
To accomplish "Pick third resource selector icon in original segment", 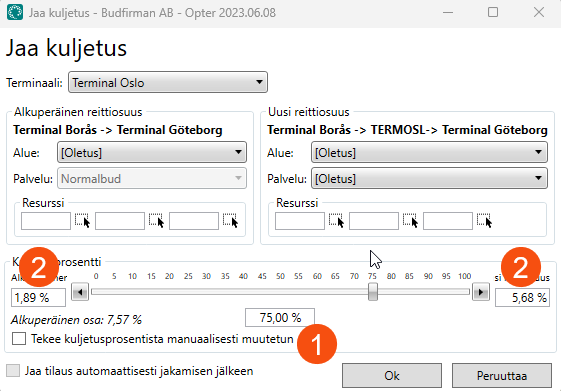I will 230,221.
